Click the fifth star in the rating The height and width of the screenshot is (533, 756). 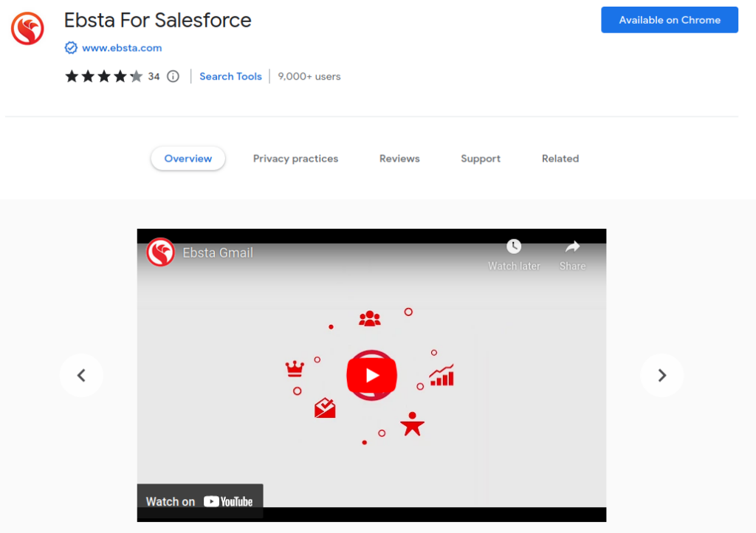[x=136, y=76]
